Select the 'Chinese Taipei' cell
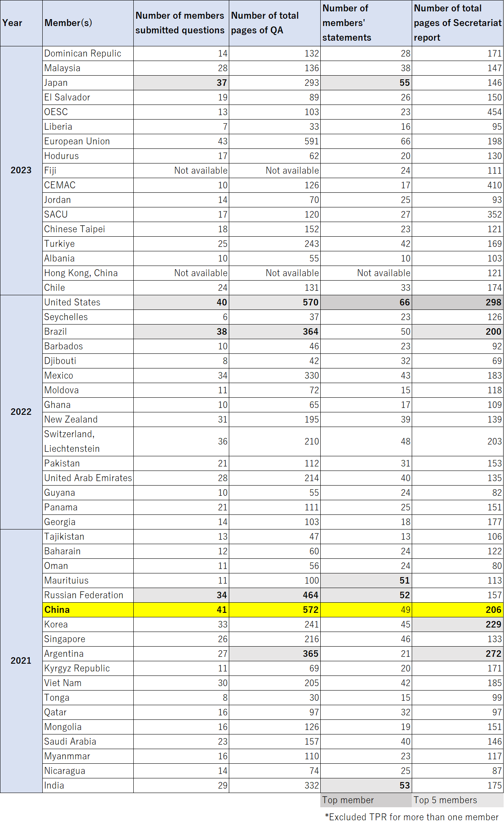 pos(88,229)
